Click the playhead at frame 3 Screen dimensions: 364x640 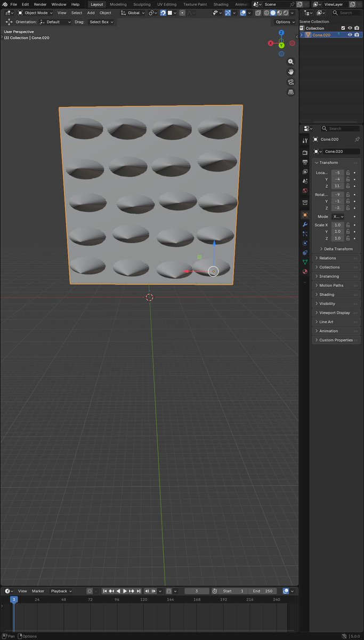tap(14, 600)
